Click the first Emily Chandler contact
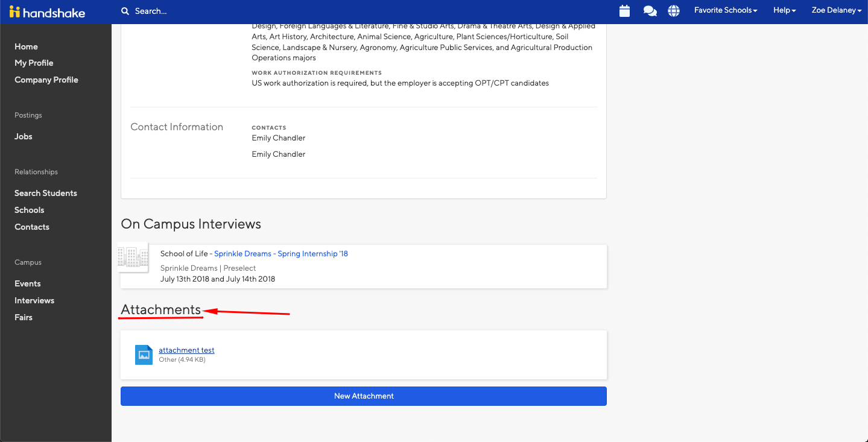The height and width of the screenshot is (442, 868). 279,138
